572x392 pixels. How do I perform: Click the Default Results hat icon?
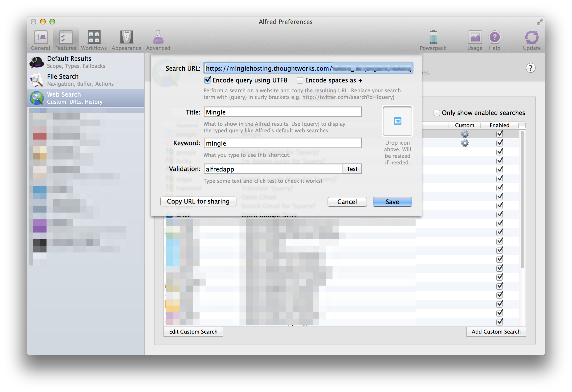click(x=37, y=62)
